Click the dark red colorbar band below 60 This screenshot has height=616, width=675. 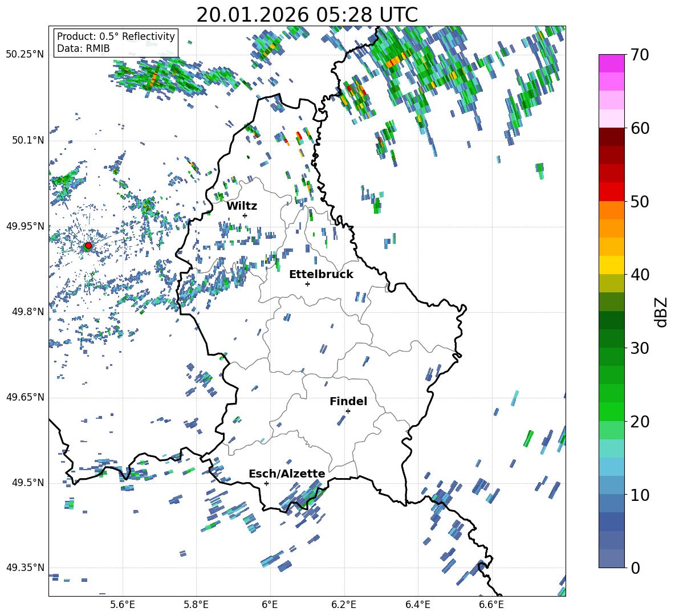[611, 137]
